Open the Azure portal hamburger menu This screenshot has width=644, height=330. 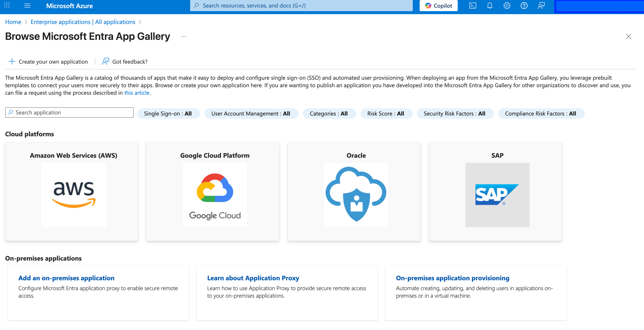tap(27, 6)
